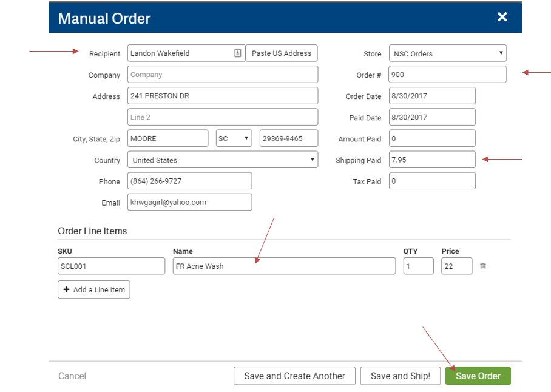Click the Price field showing 22

click(x=457, y=266)
